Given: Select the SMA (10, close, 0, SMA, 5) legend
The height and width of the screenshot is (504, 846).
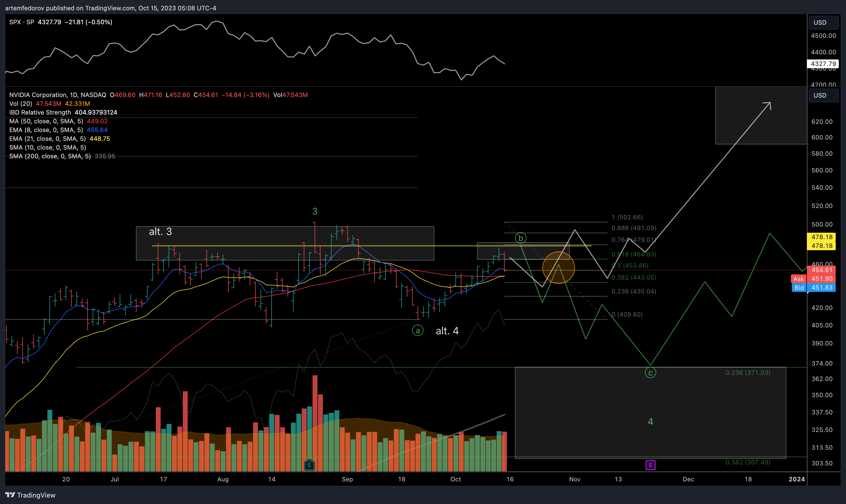Looking at the screenshot, I should (48, 147).
